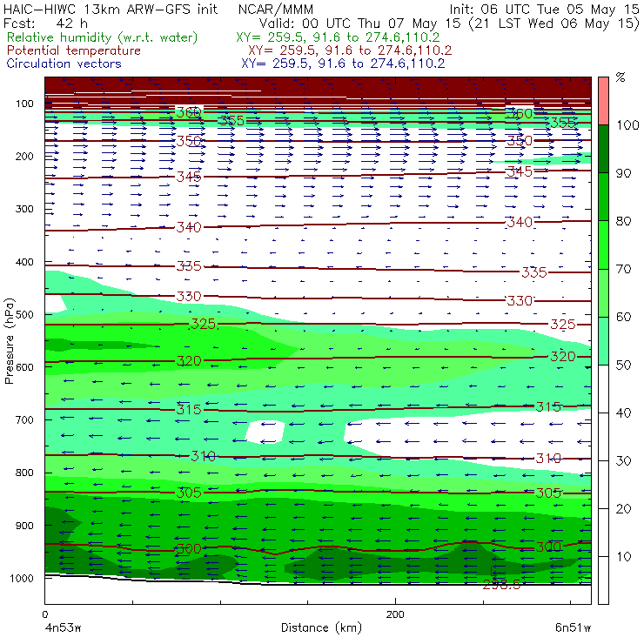
Task: Click '(21 LST Wed 06 May 15)' local time
Action: coord(554,23)
